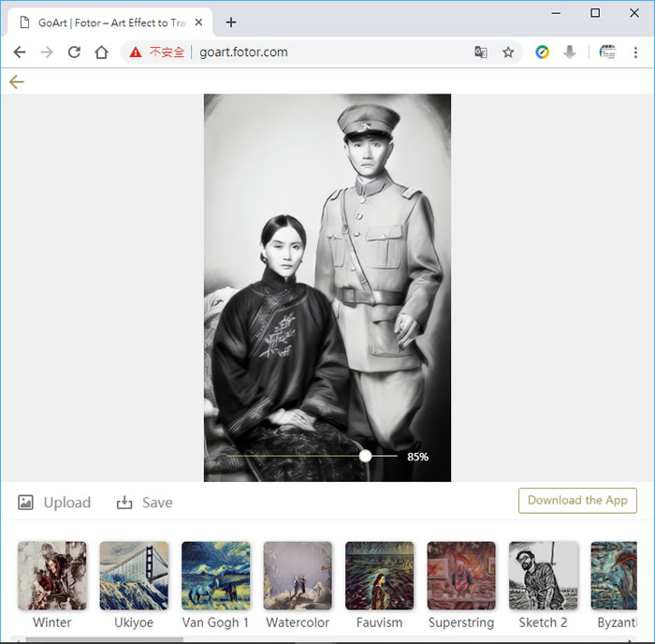
Task: Minimize the browser window
Action: point(556,13)
